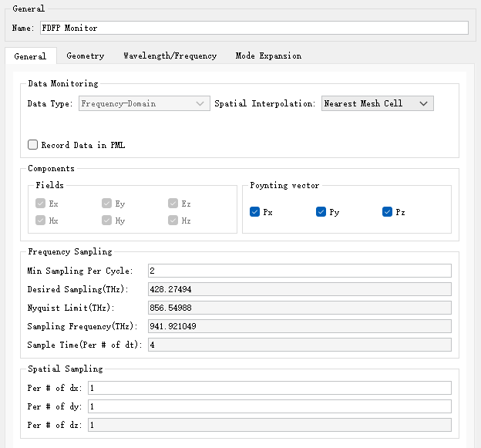Switch to the Geometry tab
The height and width of the screenshot is (448, 481).
[x=86, y=56]
